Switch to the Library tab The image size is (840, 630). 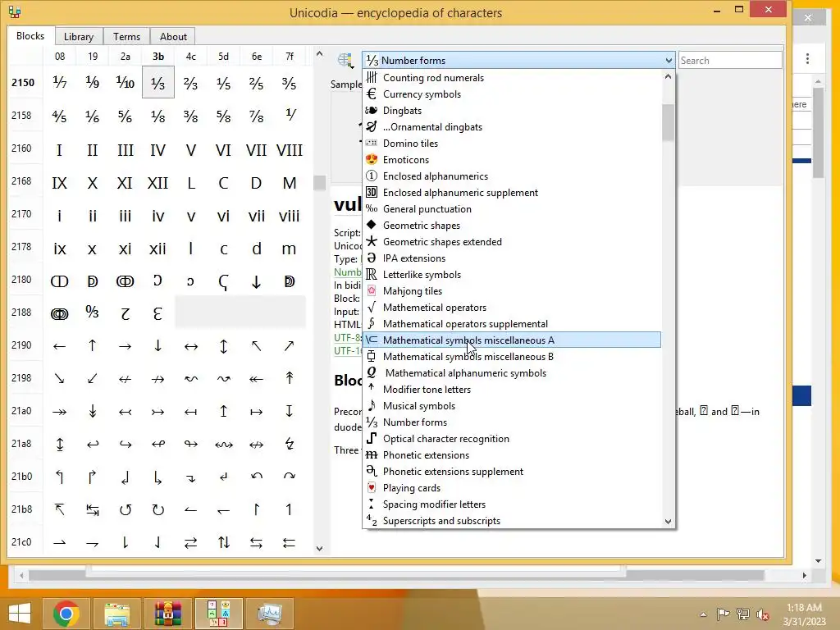pos(78,36)
